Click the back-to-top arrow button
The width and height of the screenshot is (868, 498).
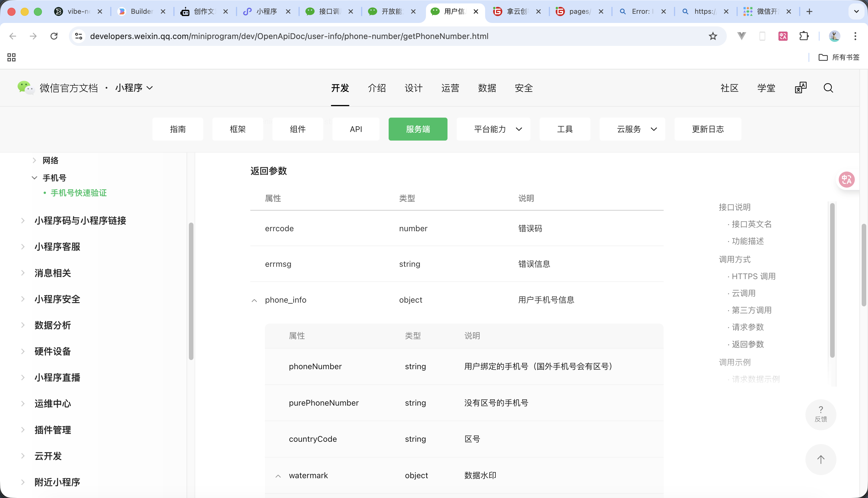(821, 460)
